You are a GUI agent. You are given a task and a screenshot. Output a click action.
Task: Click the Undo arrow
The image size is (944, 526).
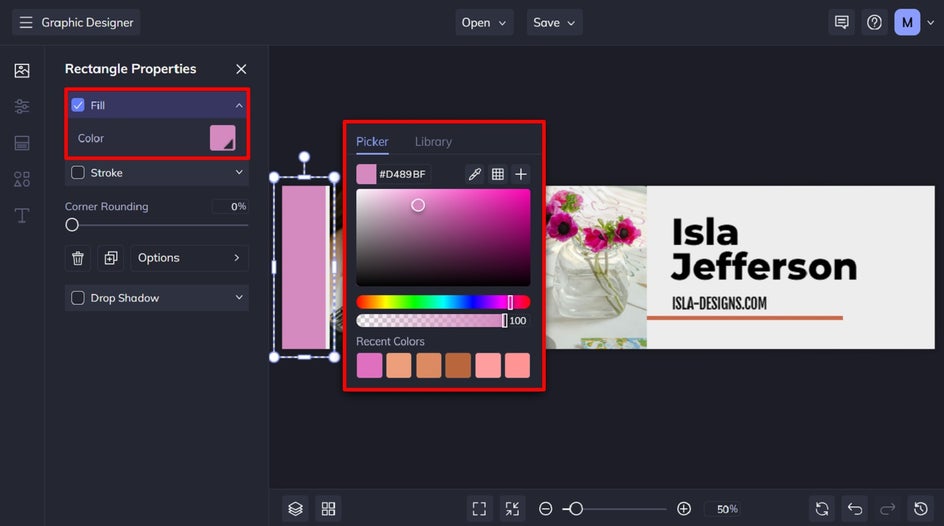pos(853,509)
